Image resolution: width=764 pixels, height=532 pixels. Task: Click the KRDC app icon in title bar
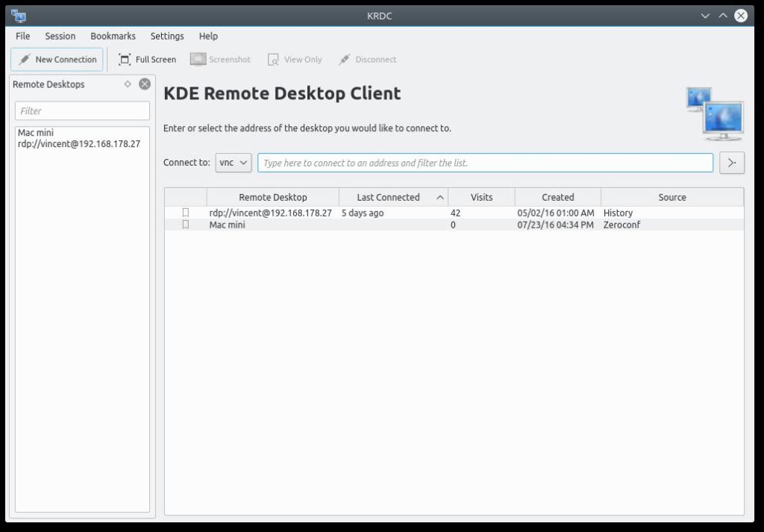click(x=18, y=16)
